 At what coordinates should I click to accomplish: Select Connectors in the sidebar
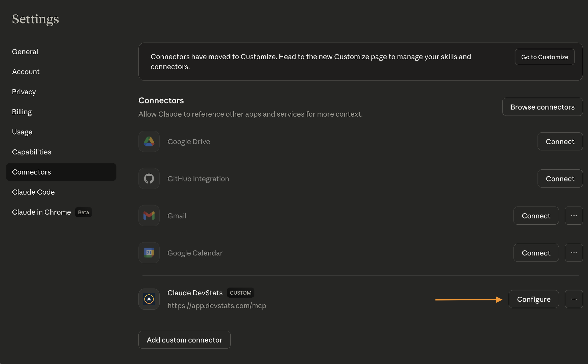coord(61,172)
